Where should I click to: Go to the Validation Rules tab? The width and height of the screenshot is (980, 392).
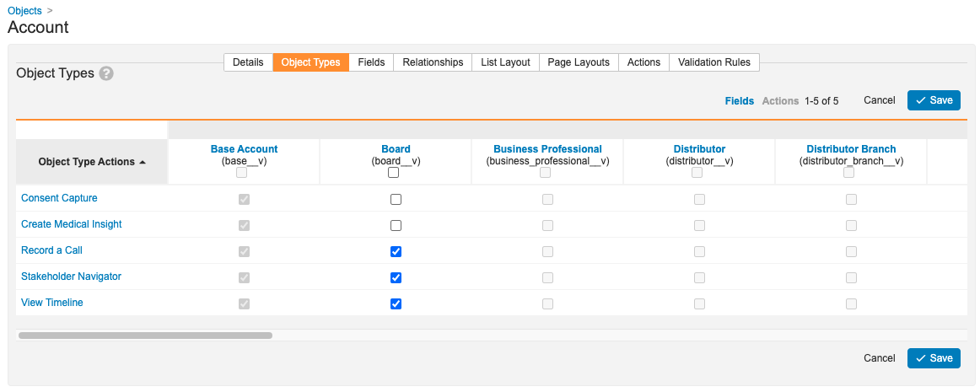click(x=714, y=62)
